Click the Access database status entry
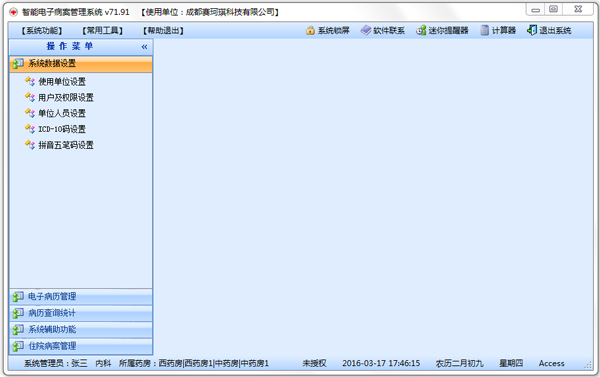This screenshot has height=377, width=600. [x=551, y=363]
